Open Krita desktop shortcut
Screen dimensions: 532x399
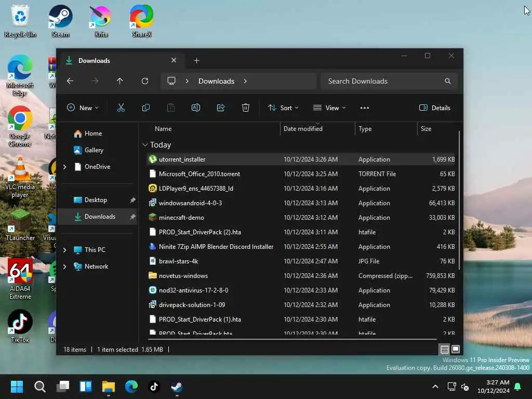101,21
